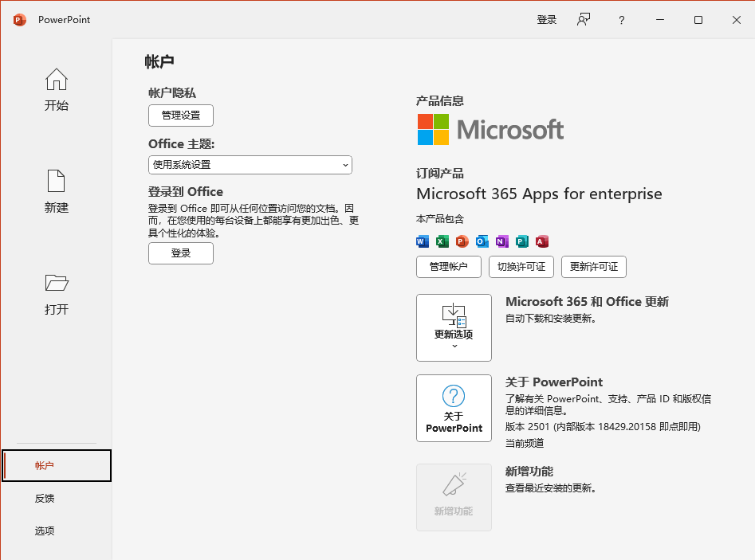Click the OneNote app icon
This screenshot has height=560, width=755.
point(502,241)
